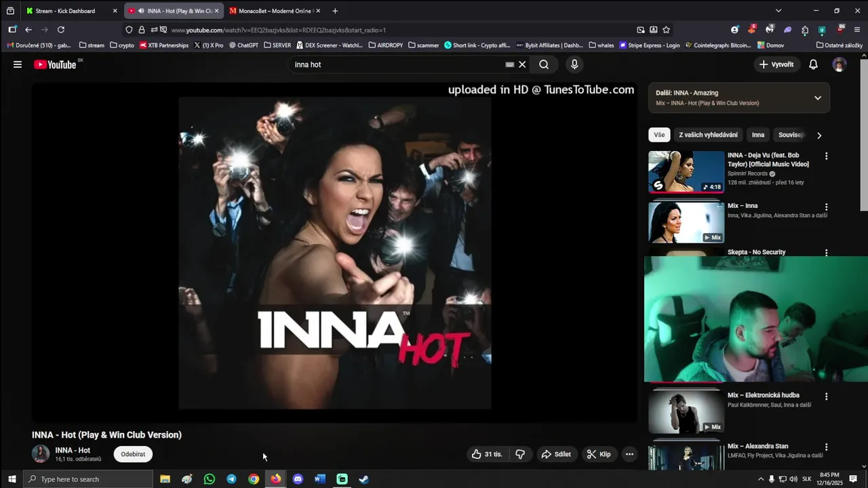Open Firefox View icon

pos(10,11)
